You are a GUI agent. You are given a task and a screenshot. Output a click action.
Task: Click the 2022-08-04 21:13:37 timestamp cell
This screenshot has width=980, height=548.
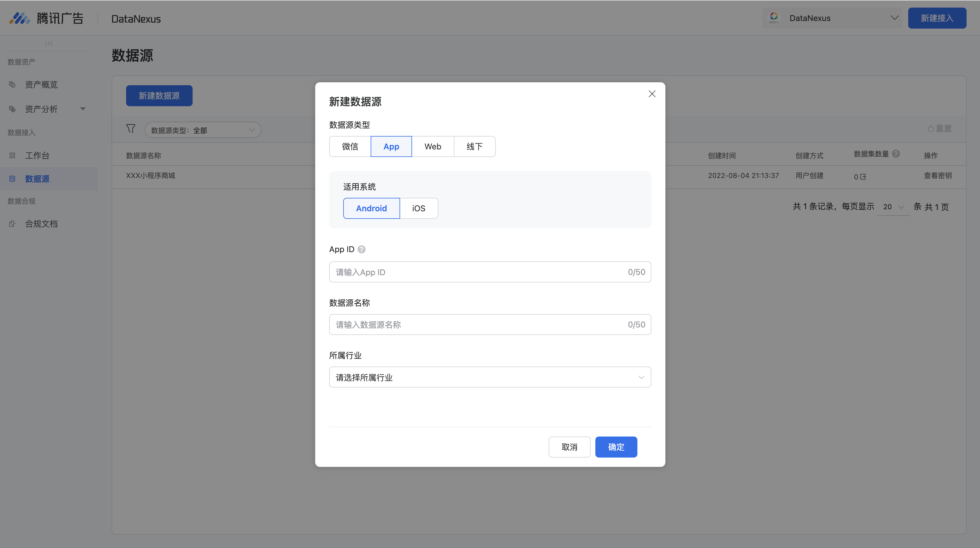coord(743,176)
